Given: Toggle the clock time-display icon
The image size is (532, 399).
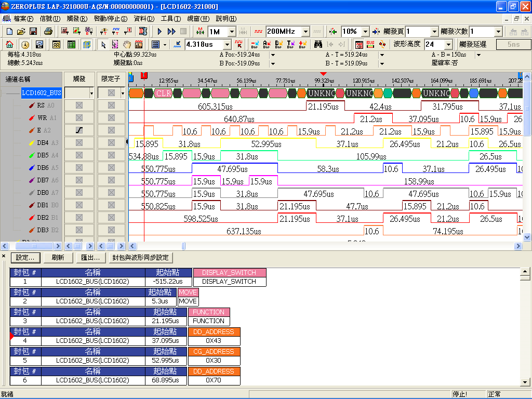Looking at the screenshot, I should click(x=25, y=45).
